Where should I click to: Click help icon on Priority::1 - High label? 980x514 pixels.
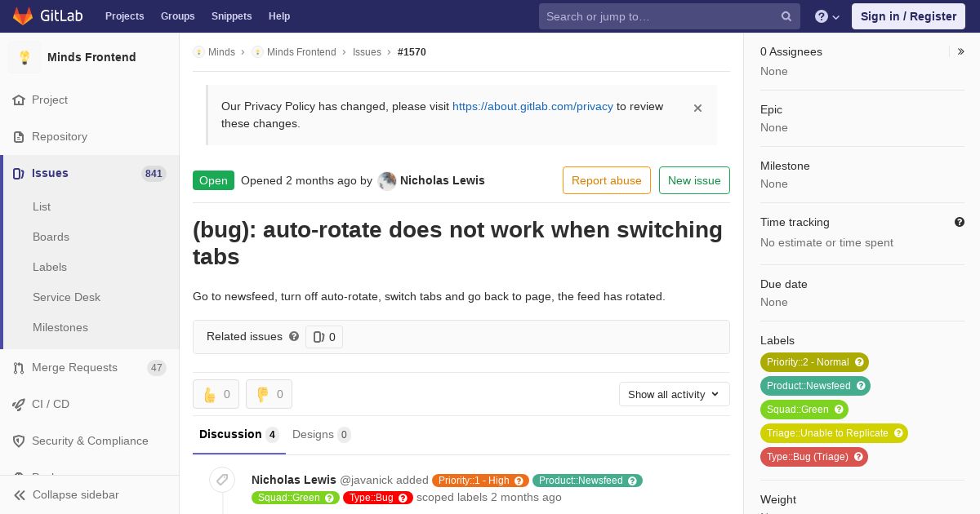click(519, 481)
